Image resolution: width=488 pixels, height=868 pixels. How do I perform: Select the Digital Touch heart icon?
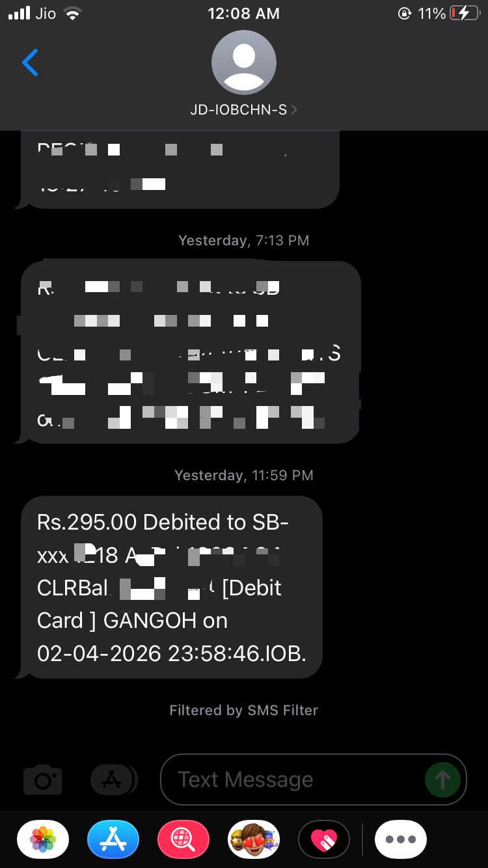pyautogui.click(x=324, y=840)
